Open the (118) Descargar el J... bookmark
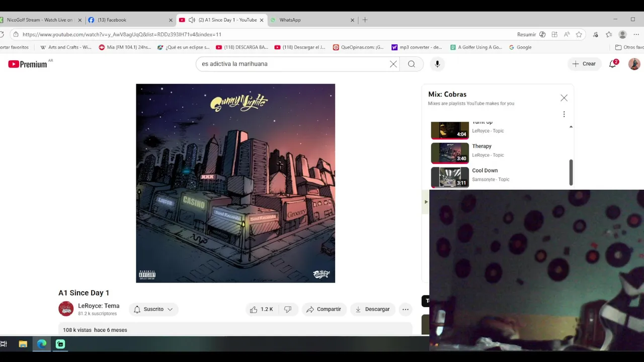The image size is (644, 362). tap(300, 47)
